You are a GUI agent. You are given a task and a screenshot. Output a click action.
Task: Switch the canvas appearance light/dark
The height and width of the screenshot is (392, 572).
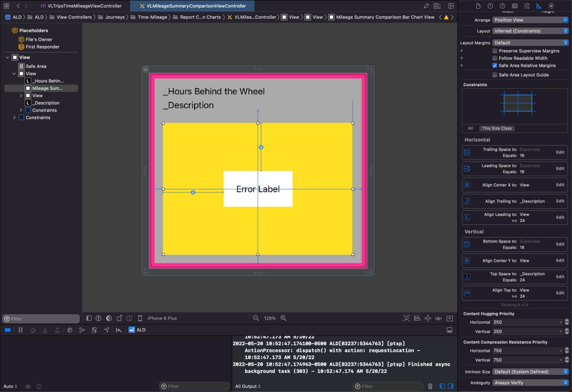pos(109,318)
